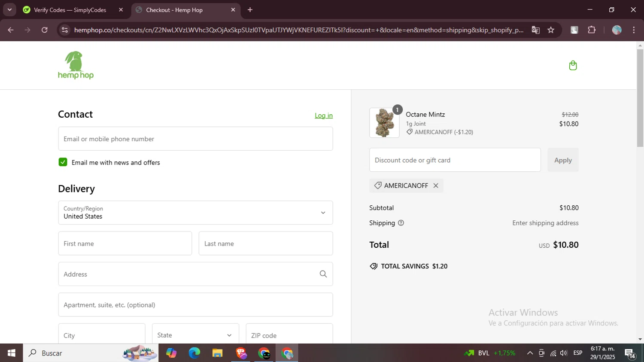Focus the First name field
Screen dimensions: 644x362
[125, 243]
